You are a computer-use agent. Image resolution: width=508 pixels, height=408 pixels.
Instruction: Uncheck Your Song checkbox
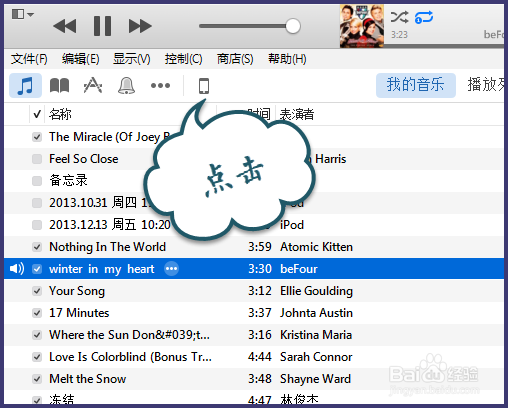coord(37,291)
